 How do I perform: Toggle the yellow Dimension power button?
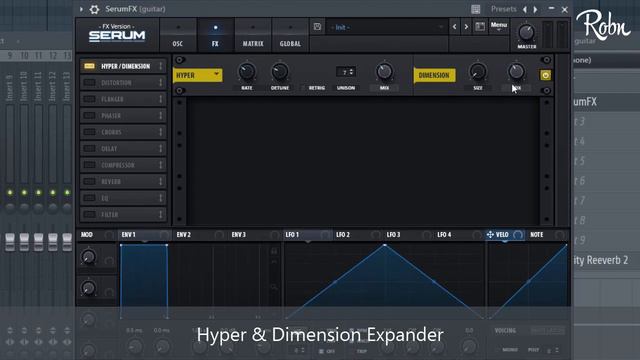point(545,75)
